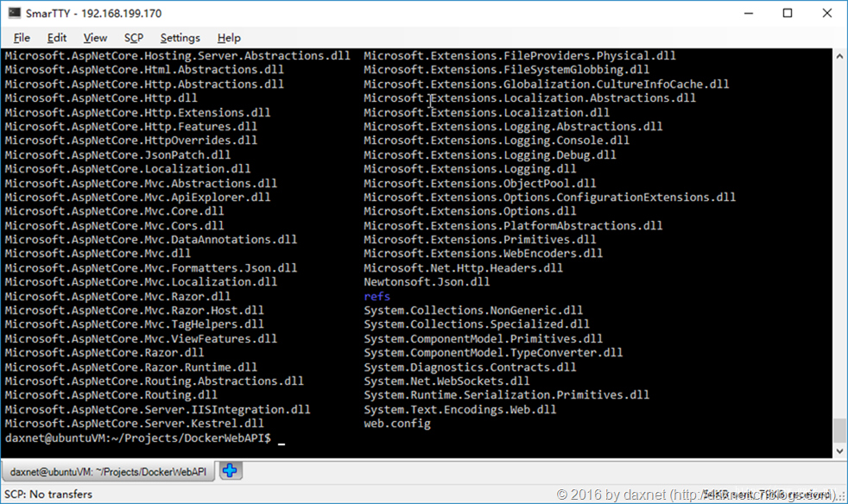Screen dimensions: 848x504
Task: Minimize the SmarTTY window
Action: pos(749,13)
